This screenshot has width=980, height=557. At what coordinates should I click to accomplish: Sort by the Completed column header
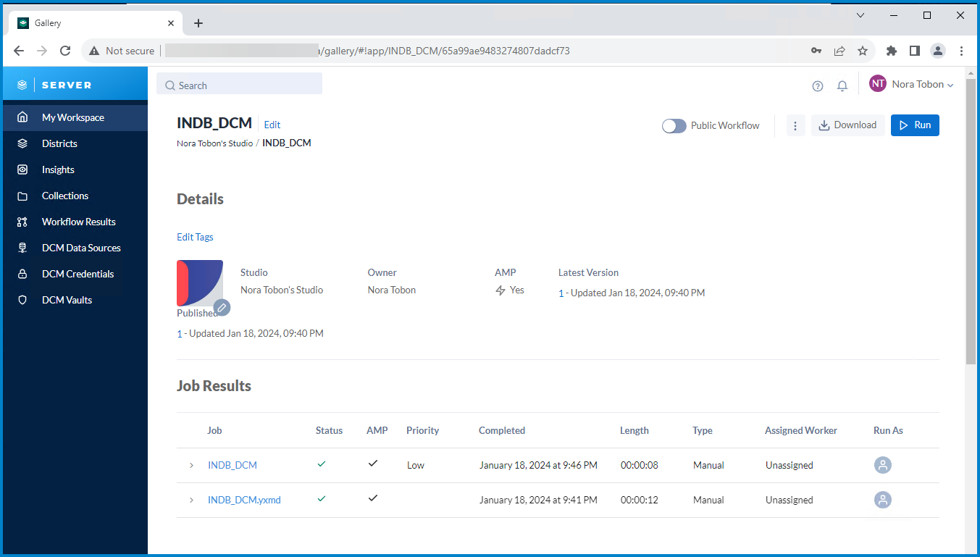pyautogui.click(x=502, y=430)
